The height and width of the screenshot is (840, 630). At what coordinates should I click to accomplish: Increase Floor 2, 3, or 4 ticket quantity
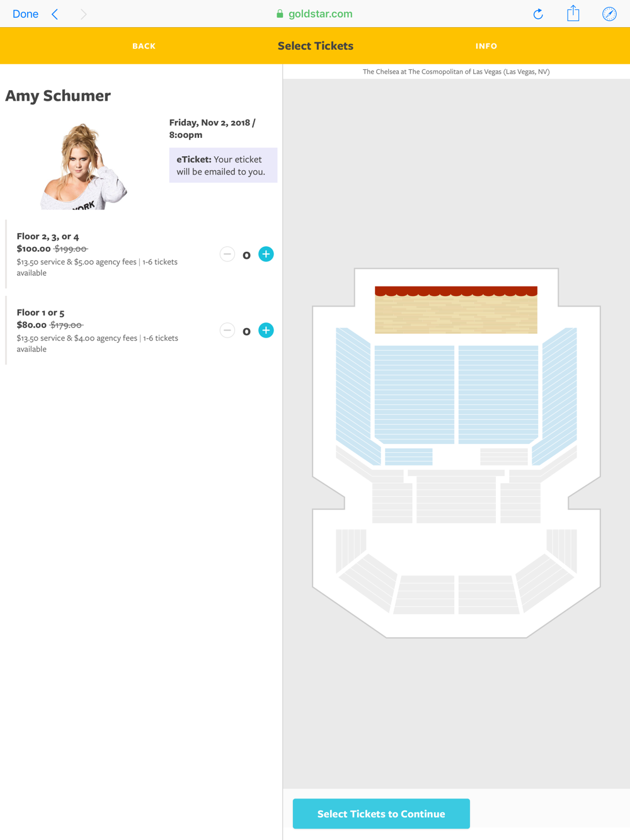[266, 254]
